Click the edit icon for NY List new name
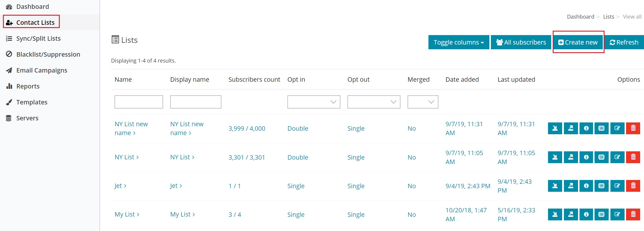Screen dimensions: 644x231 [617, 128]
